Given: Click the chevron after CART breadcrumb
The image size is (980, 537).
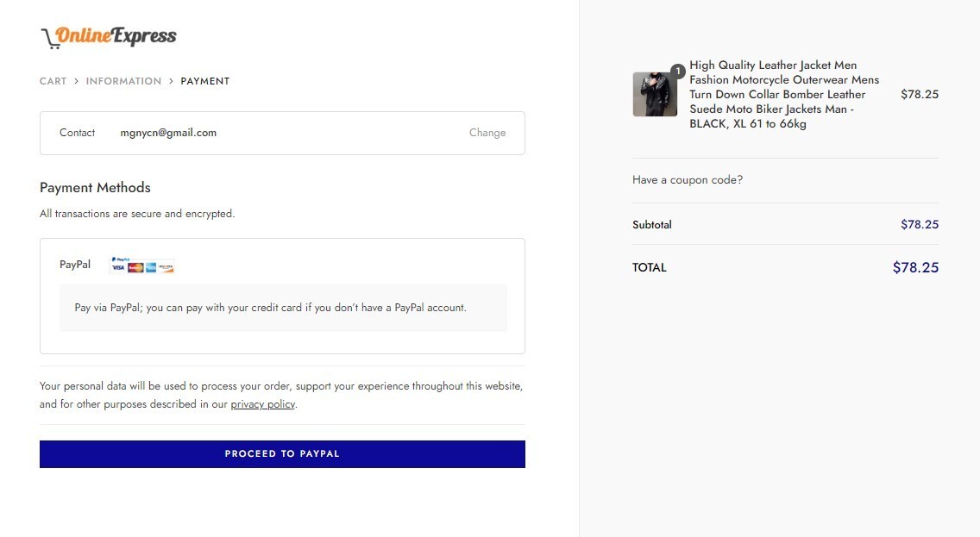Looking at the screenshot, I should pyautogui.click(x=76, y=81).
